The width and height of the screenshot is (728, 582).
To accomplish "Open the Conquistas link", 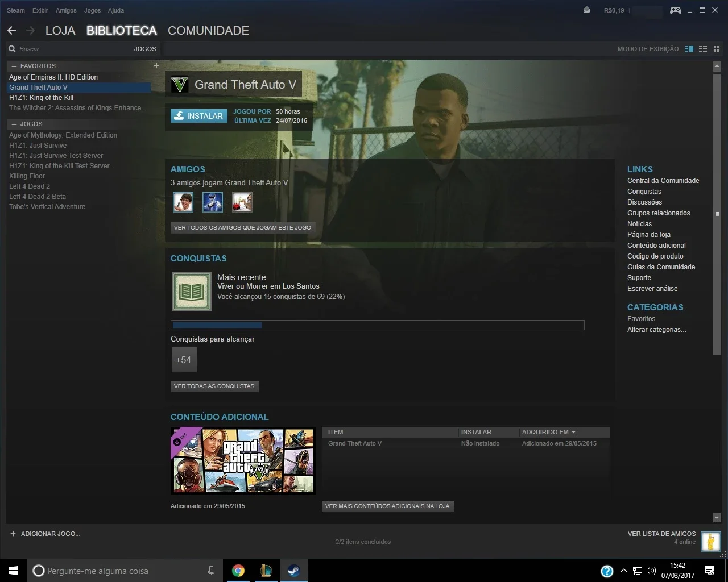I will pos(644,192).
